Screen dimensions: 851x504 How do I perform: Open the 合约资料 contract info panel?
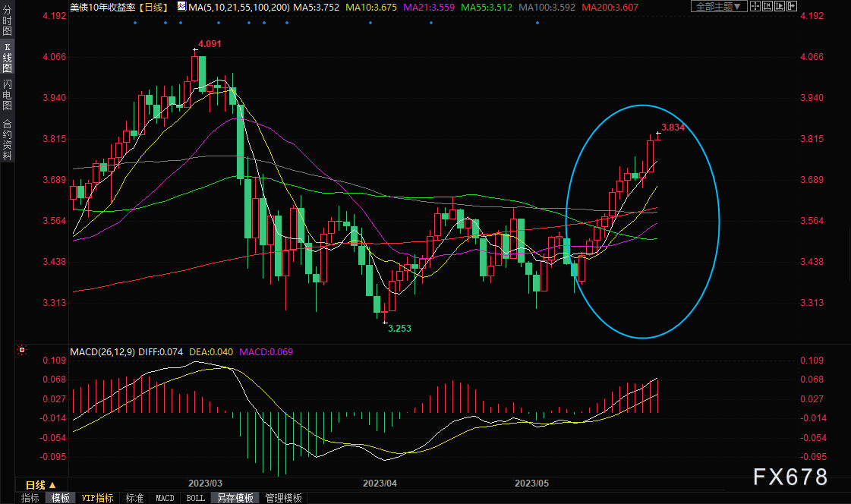click(x=7, y=139)
